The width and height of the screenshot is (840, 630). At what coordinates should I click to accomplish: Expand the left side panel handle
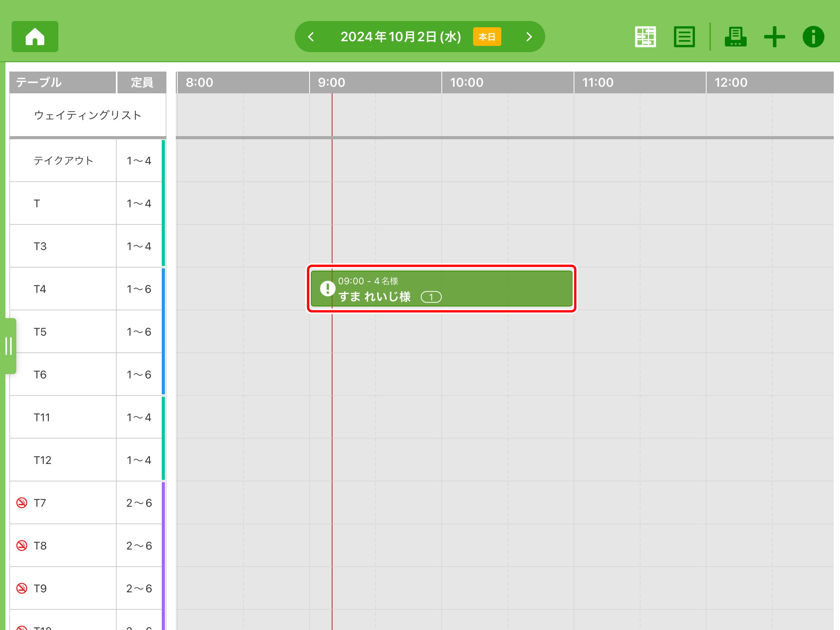point(9,346)
